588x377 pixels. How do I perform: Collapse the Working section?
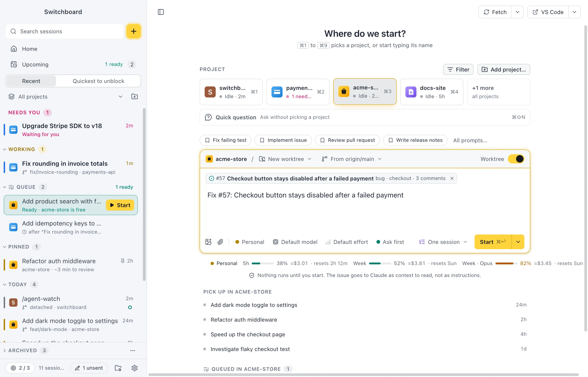click(5, 149)
